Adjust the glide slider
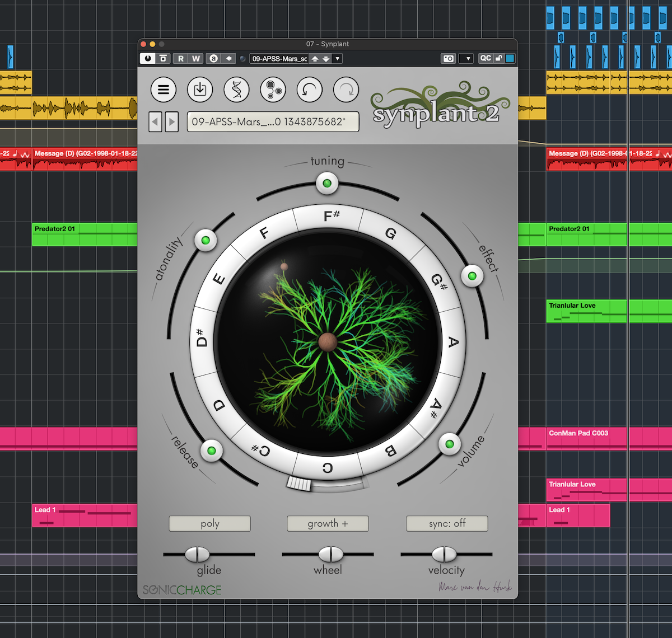This screenshot has height=638, width=672. [196, 554]
